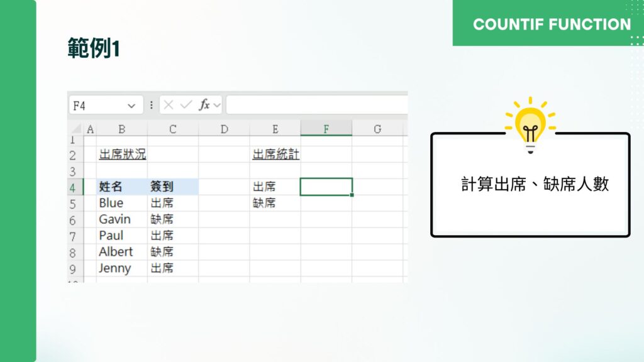644x362 pixels.
Task: Click the cell containing Jenny
Action: click(122, 268)
